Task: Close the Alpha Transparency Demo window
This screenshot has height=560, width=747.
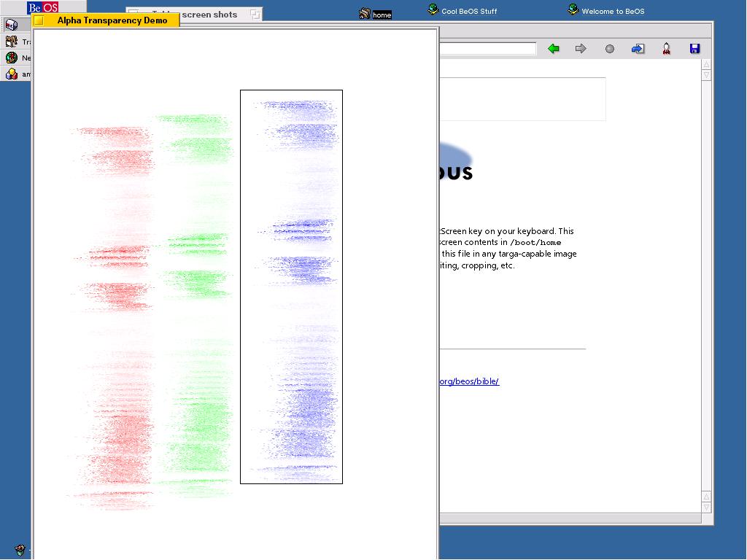Action: coord(39,20)
